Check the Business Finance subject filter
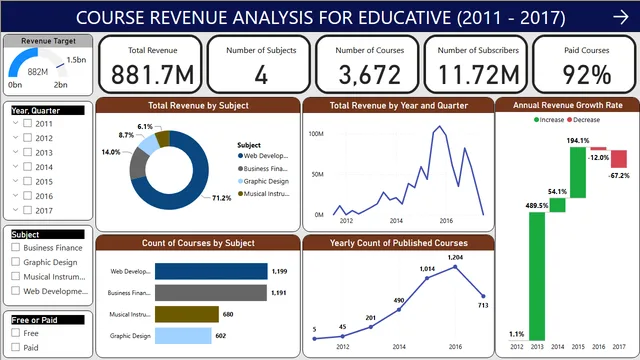640x360 pixels. tap(16, 247)
